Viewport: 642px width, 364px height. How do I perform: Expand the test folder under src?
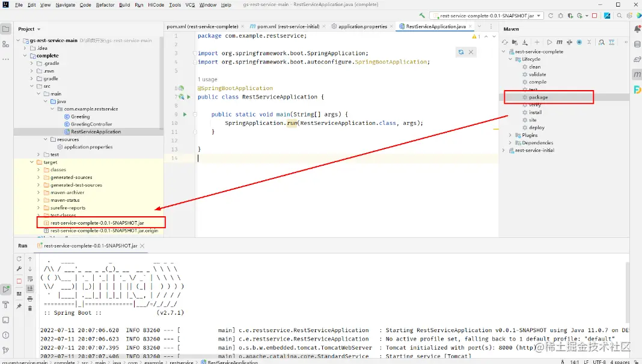tap(38, 154)
